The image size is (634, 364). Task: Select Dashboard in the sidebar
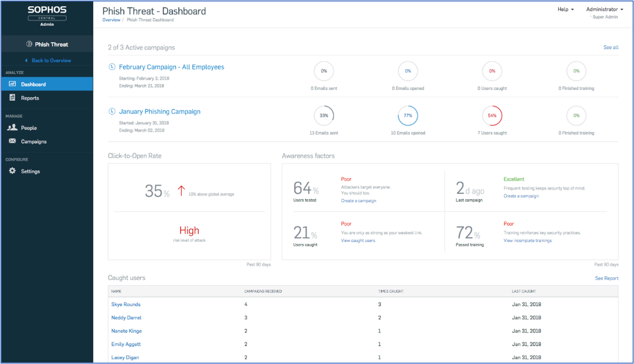[47, 84]
